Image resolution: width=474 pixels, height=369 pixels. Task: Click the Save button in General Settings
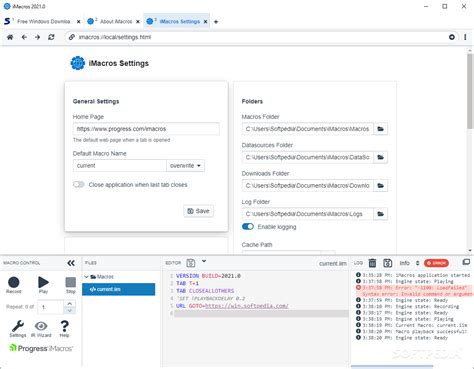click(198, 211)
